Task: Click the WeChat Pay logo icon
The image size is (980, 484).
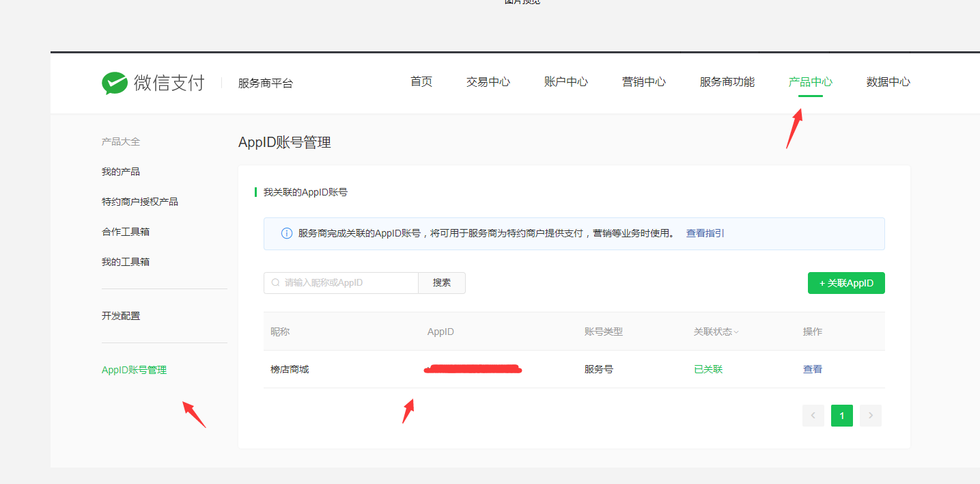Action: [115, 83]
